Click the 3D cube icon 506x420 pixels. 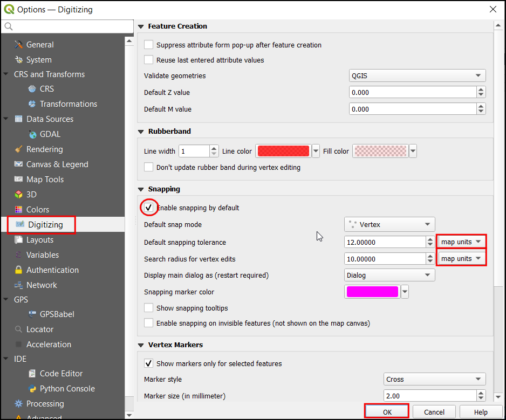[19, 195]
